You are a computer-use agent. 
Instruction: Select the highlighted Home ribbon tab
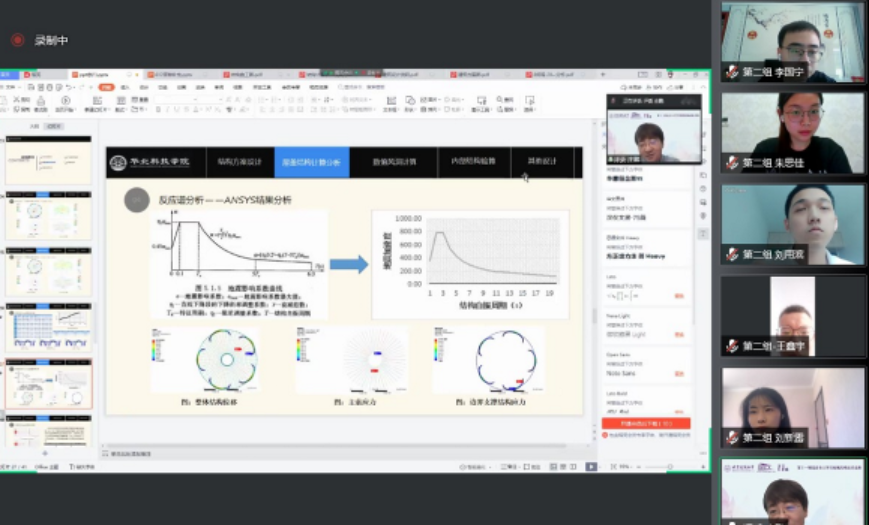[106, 88]
